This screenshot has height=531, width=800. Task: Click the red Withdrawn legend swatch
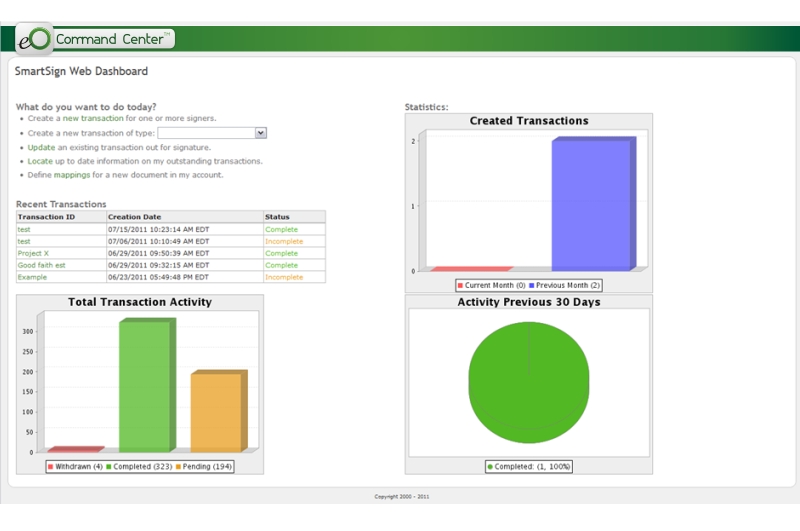click(51, 467)
